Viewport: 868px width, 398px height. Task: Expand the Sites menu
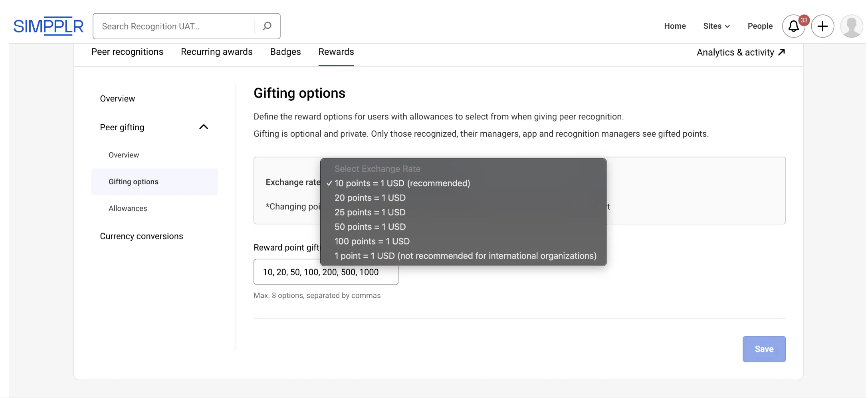pyautogui.click(x=716, y=26)
